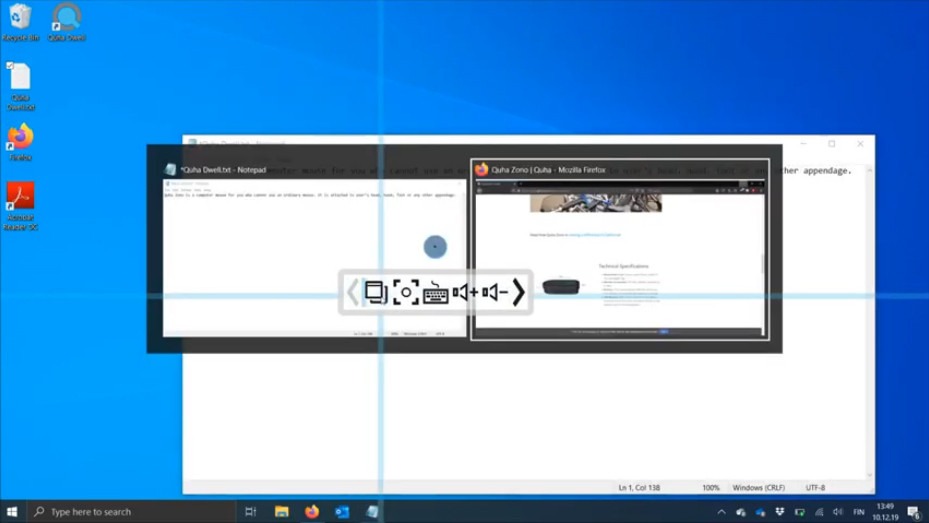Click the blue OneDrive cloud tray icon

760,512
